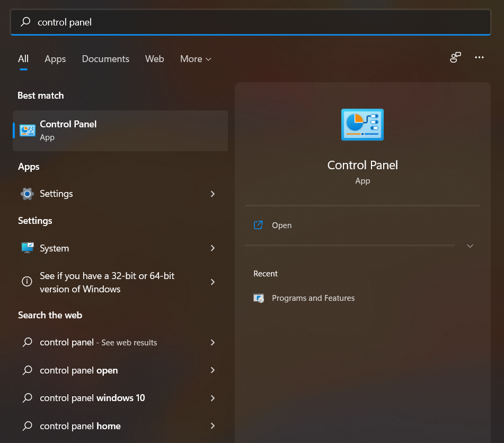Image resolution: width=504 pixels, height=443 pixels.
Task: Open the feedback/account icon at top right
Action: tap(455, 57)
